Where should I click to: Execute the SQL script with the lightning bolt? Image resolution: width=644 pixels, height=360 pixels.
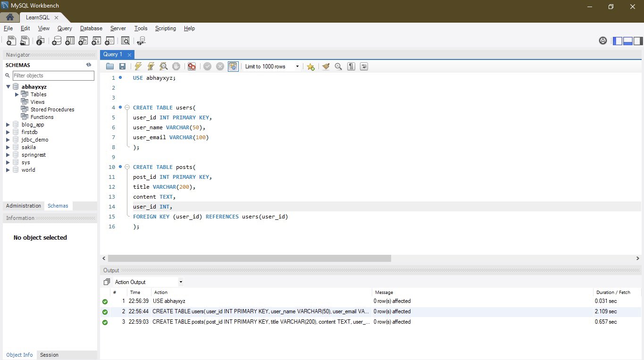coord(138,67)
